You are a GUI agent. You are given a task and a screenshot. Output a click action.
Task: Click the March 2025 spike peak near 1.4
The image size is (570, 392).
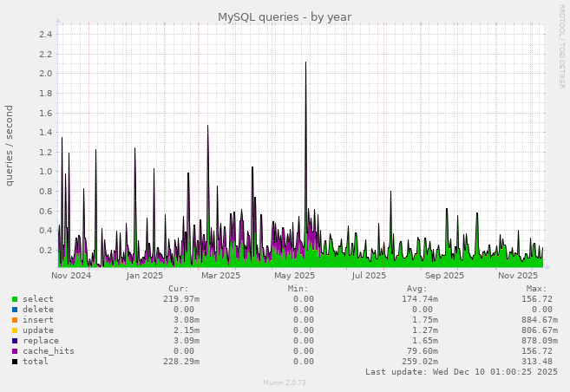(208, 126)
